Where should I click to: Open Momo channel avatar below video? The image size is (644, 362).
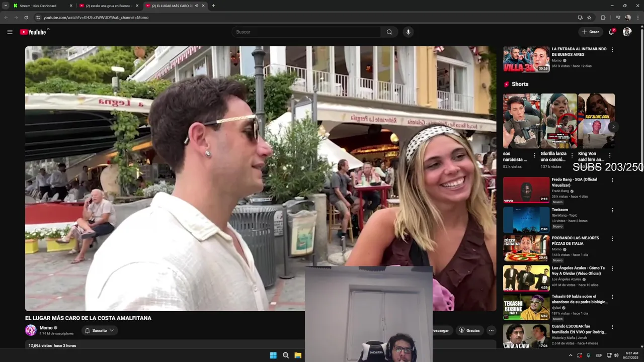click(31, 330)
